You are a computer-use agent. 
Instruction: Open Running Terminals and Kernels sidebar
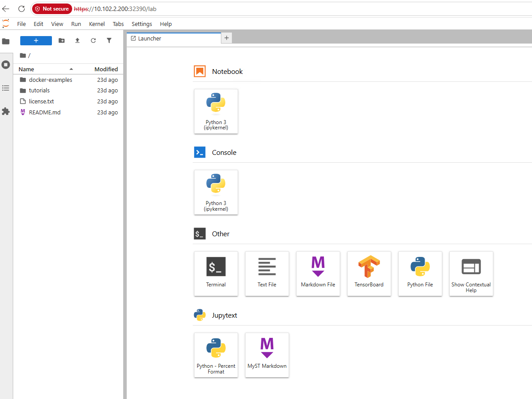tap(6, 65)
